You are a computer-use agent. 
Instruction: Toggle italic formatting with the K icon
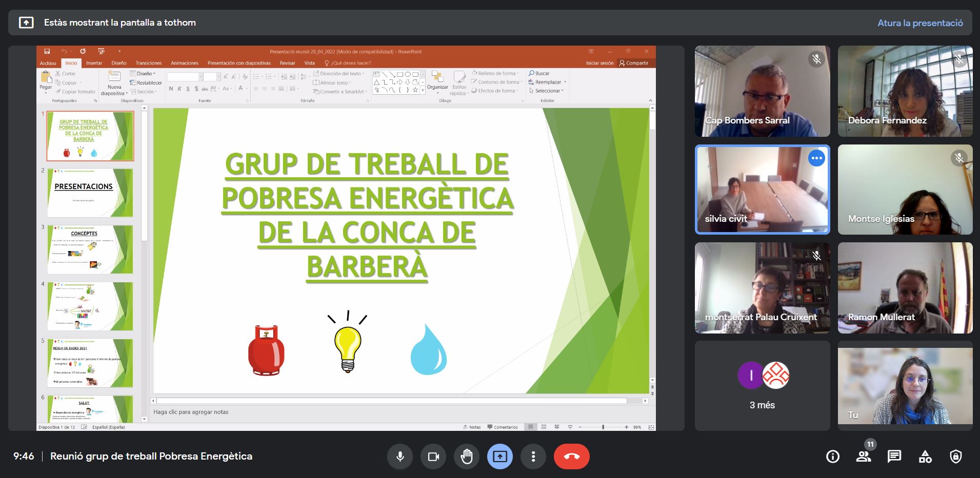pos(180,89)
